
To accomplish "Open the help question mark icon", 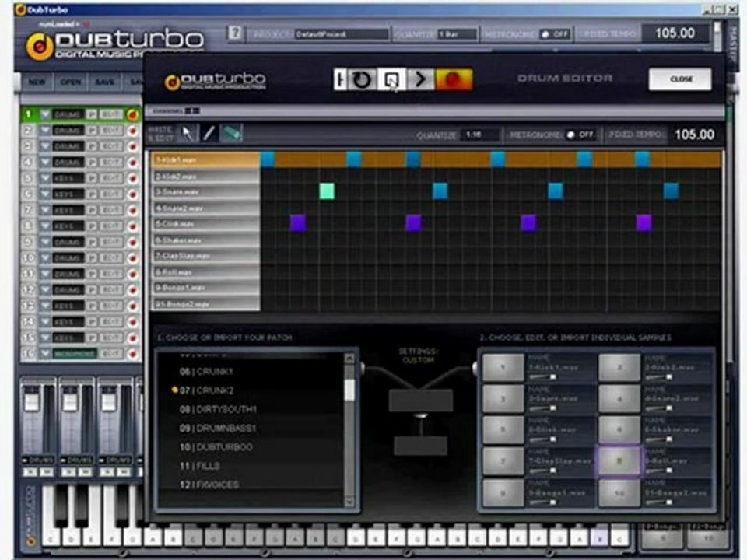I will [x=235, y=33].
